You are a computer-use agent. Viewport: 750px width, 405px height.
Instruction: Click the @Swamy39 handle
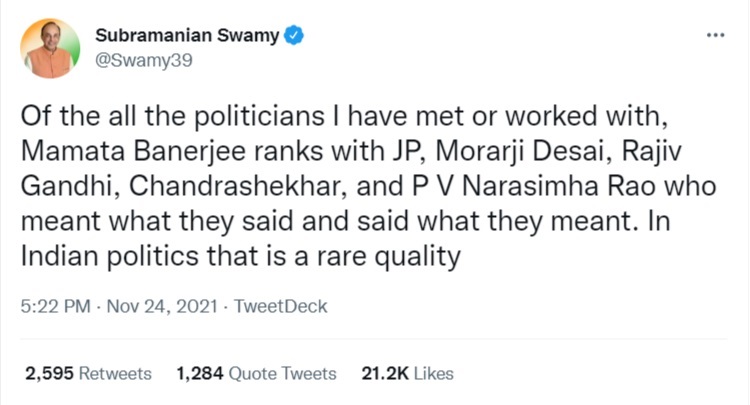[143, 60]
